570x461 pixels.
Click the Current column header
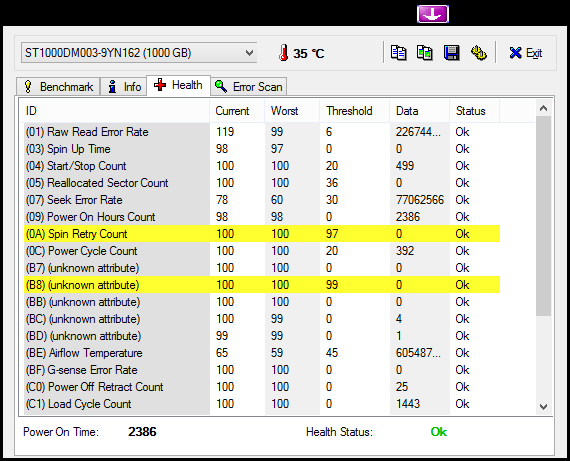tap(237, 111)
